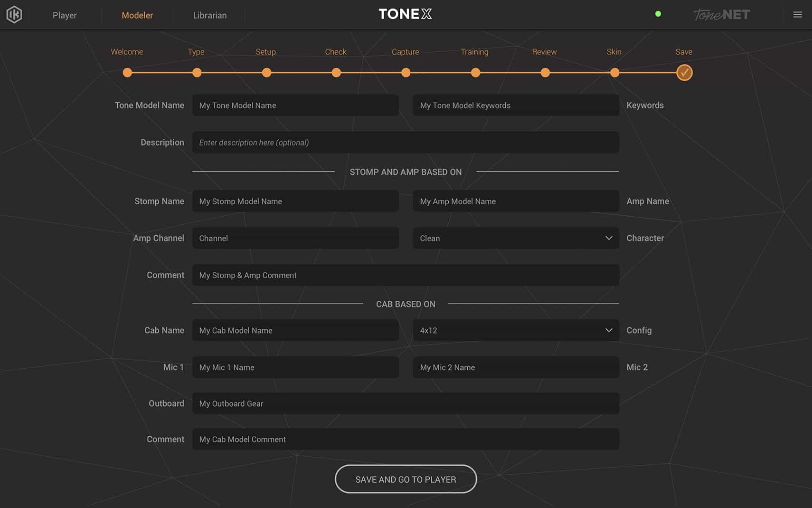Select the Mic 2 name field
Screen dimensions: 812x508
pos(516,367)
